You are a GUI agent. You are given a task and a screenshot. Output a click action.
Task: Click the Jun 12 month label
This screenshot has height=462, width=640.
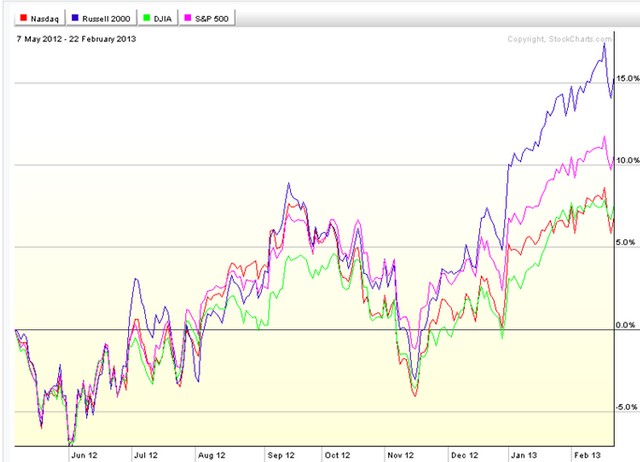84,455
